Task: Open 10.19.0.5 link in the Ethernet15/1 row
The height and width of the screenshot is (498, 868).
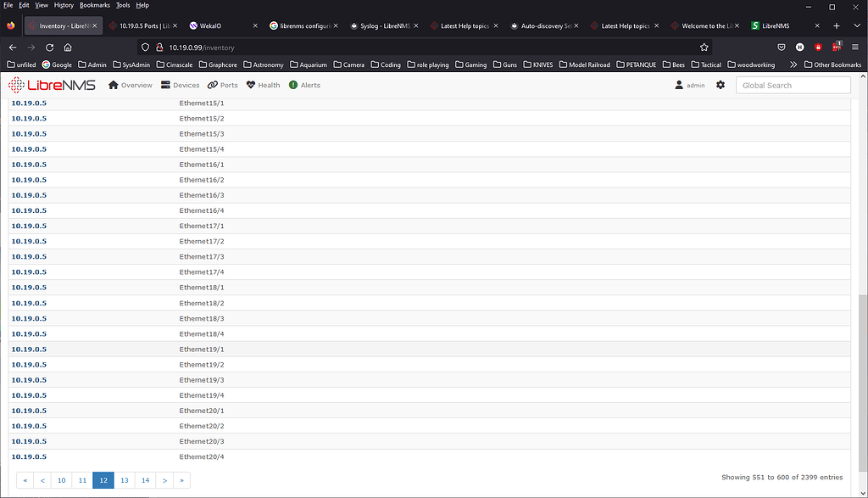Action: pyautogui.click(x=29, y=103)
